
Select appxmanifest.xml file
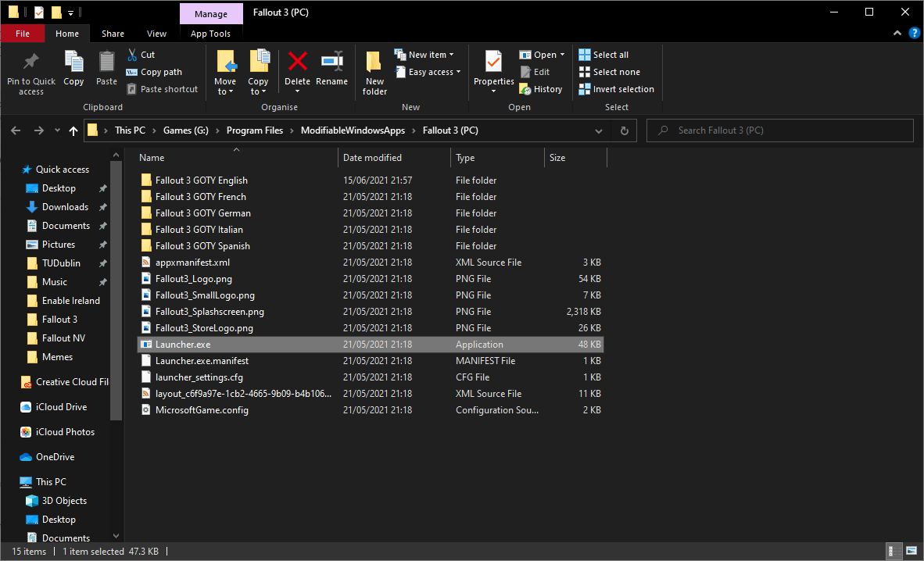pyautogui.click(x=370, y=263)
